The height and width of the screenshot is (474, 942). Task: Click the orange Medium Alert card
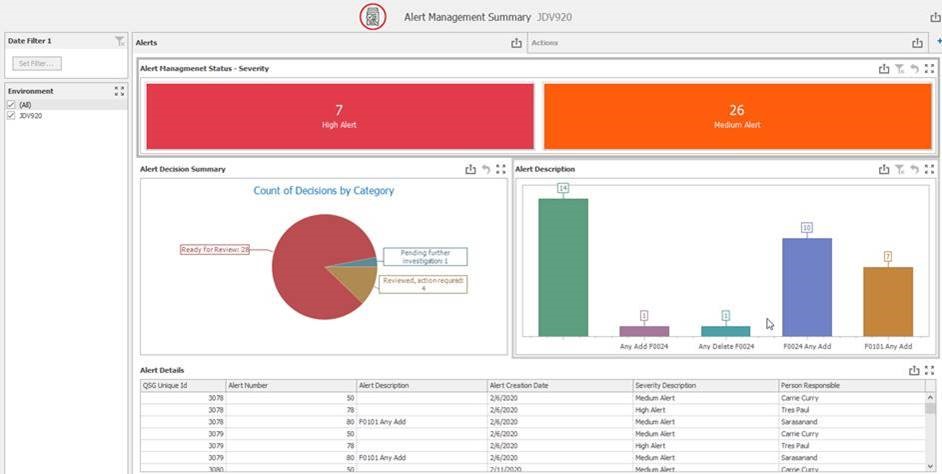click(736, 116)
